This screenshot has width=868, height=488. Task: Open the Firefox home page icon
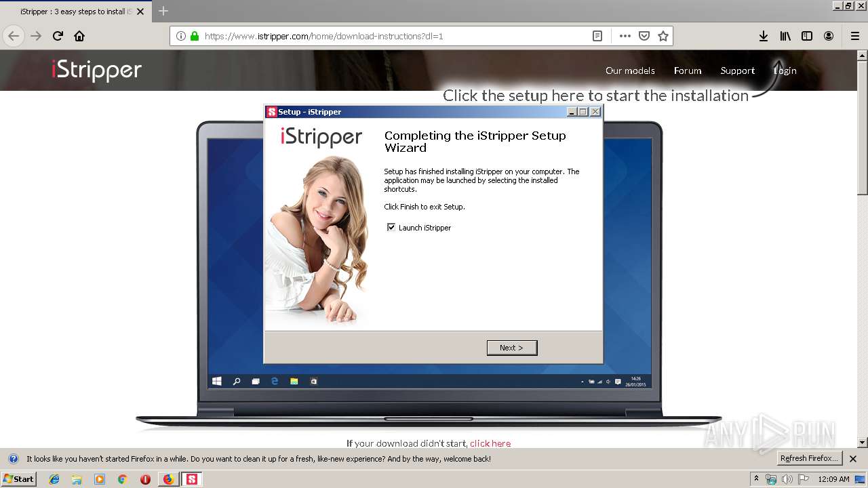[x=79, y=36]
